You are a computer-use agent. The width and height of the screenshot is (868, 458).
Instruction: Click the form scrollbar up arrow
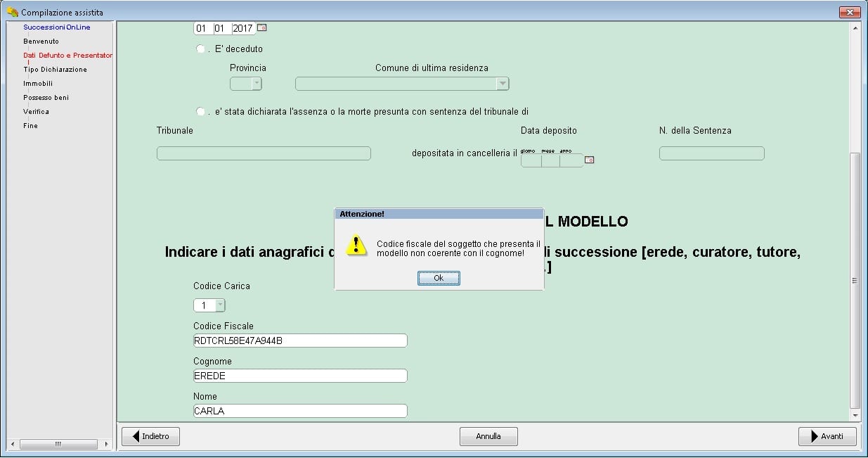pyautogui.click(x=855, y=28)
